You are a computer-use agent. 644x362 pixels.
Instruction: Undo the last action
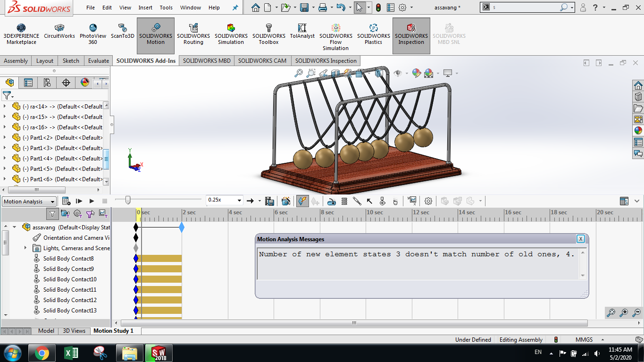click(x=341, y=8)
